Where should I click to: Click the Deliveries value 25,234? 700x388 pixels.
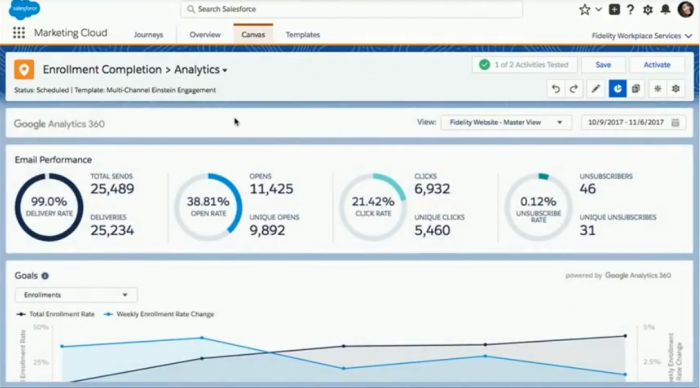[112, 230]
